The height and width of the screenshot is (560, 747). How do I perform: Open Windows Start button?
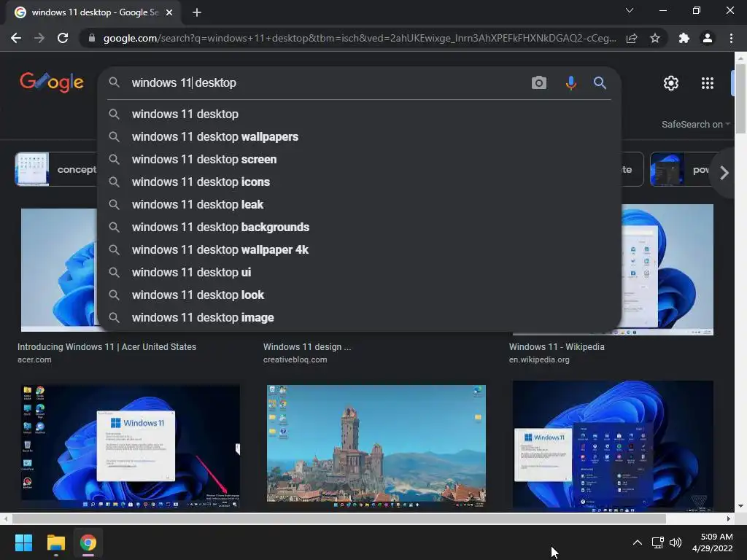[23, 542]
